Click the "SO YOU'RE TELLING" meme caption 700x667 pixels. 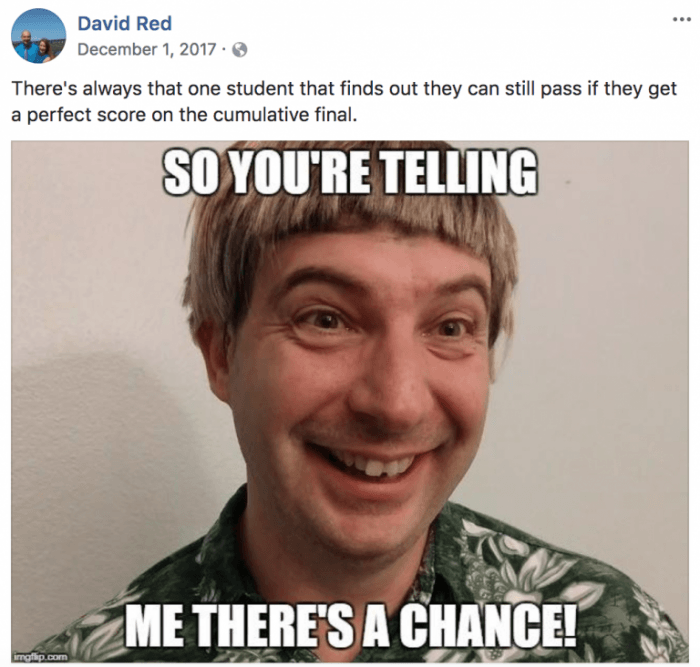click(350, 173)
